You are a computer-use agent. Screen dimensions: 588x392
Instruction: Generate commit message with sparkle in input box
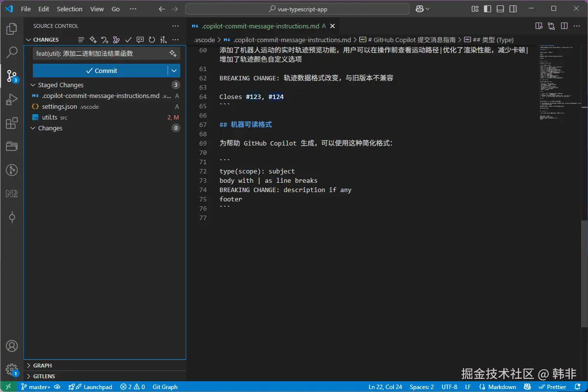tap(173, 53)
